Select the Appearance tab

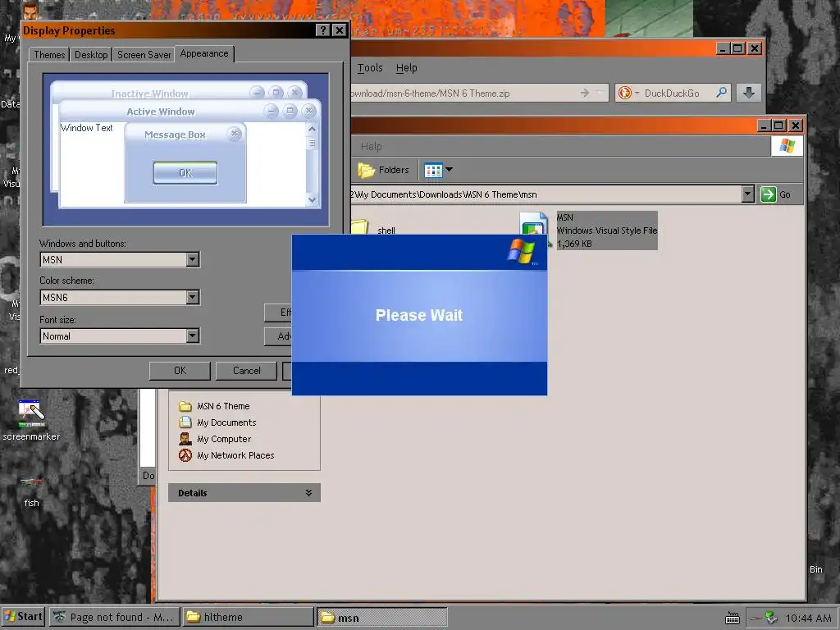pos(204,53)
